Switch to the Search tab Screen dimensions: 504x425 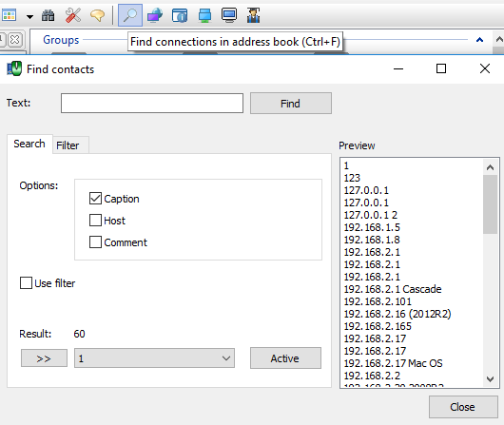(x=29, y=144)
